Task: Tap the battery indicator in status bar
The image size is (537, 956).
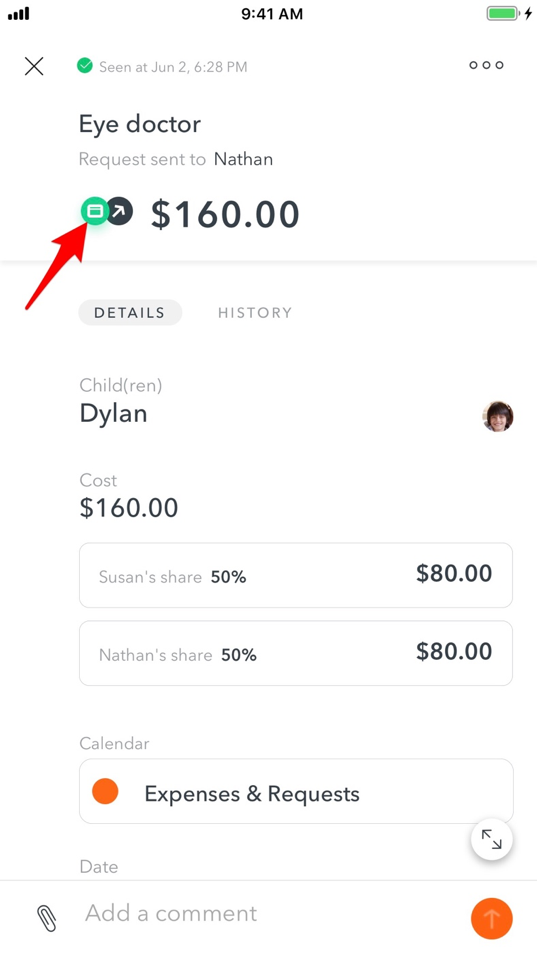Action: pyautogui.click(x=503, y=13)
